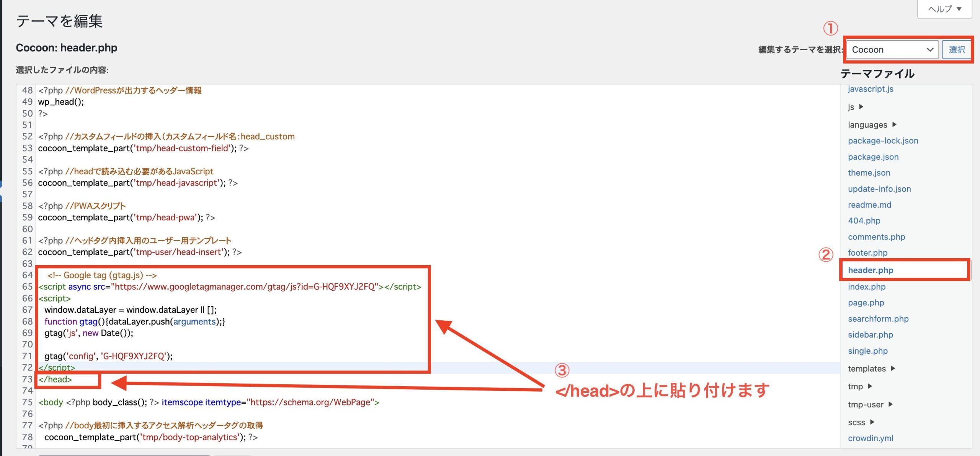Screen dimensions: 980x456
Task: Click the 'tmp-user/head-insert' code line
Action: coord(140,252)
